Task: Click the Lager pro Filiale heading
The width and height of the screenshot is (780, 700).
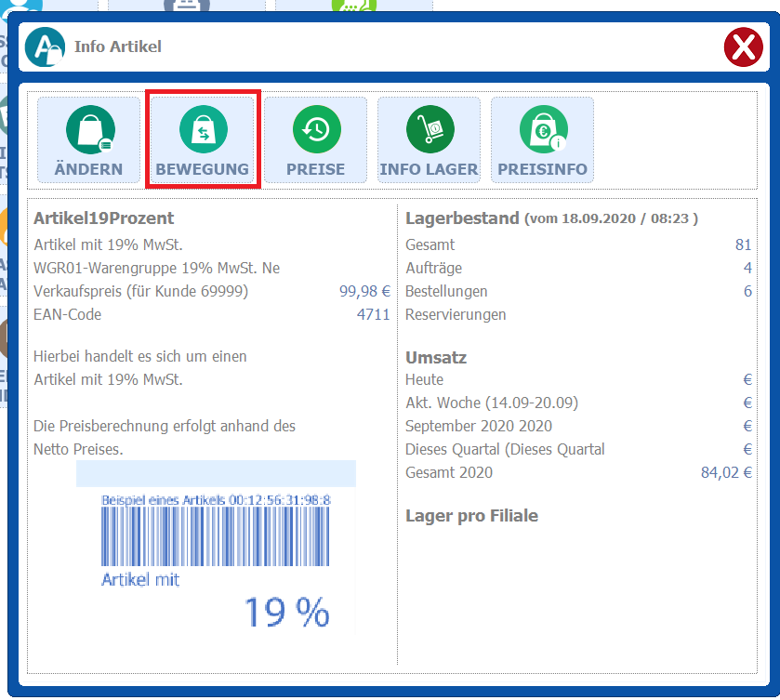Action: point(471,515)
